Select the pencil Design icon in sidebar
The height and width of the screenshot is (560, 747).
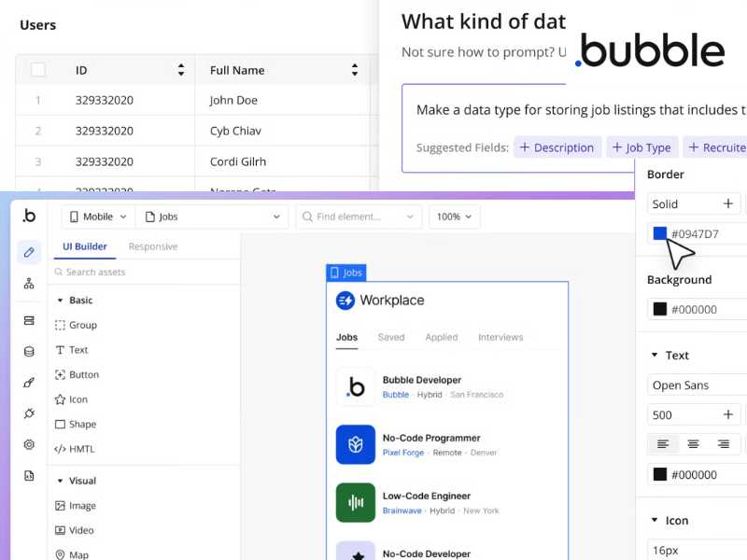(29, 252)
